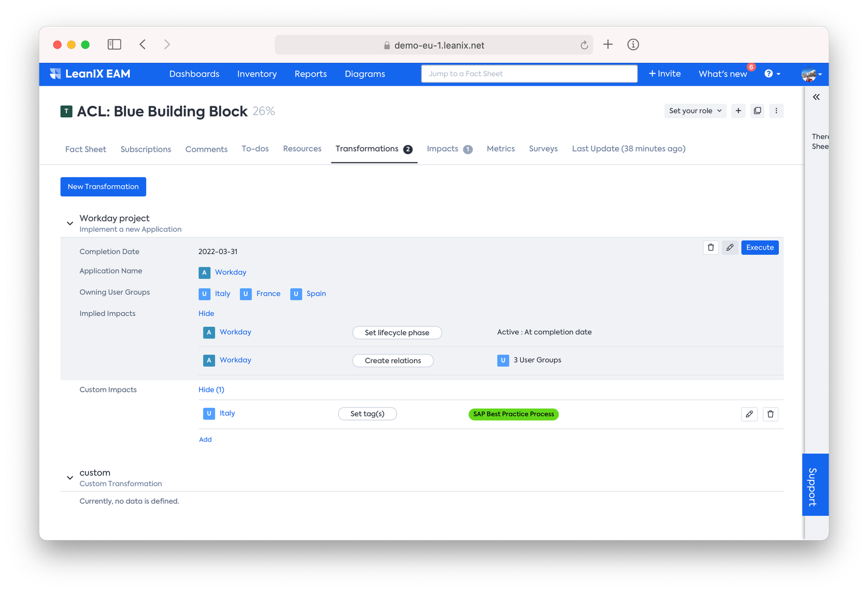Edit the Workday project transformation with pencil icon
Screen dimensions: 868x592
(x=730, y=248)
